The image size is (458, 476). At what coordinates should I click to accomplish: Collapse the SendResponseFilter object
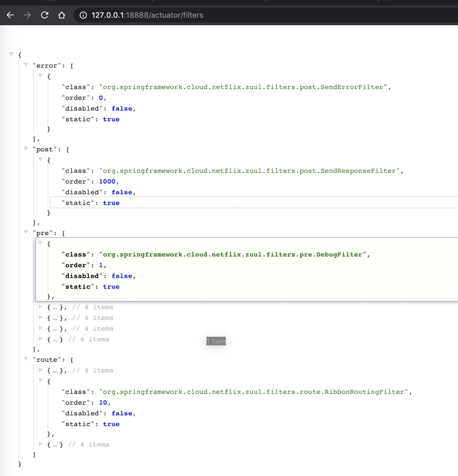(40, 159)
